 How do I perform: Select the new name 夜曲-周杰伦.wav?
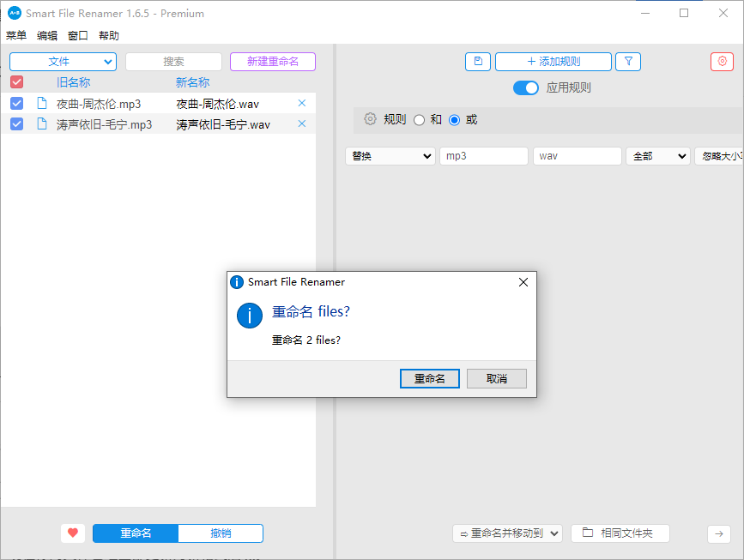(218, 104)
